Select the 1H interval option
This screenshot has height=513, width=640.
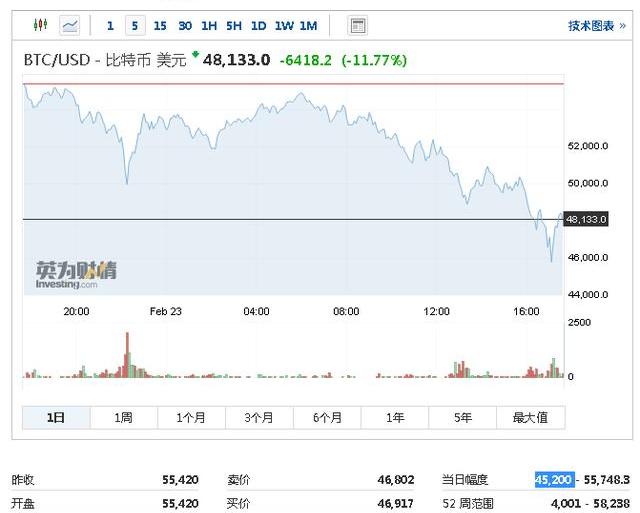pos(209,26)
